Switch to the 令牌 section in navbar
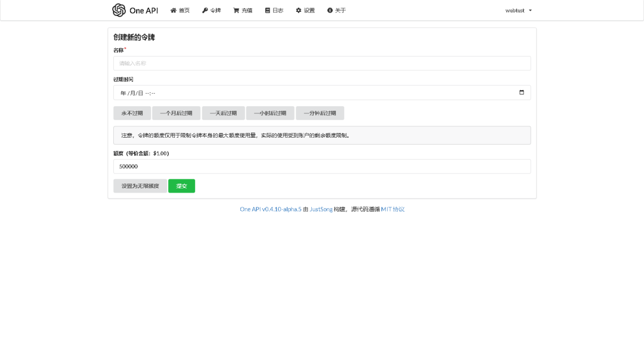The height and width of the screenshot is (347, 644). (x=212, y=10)
